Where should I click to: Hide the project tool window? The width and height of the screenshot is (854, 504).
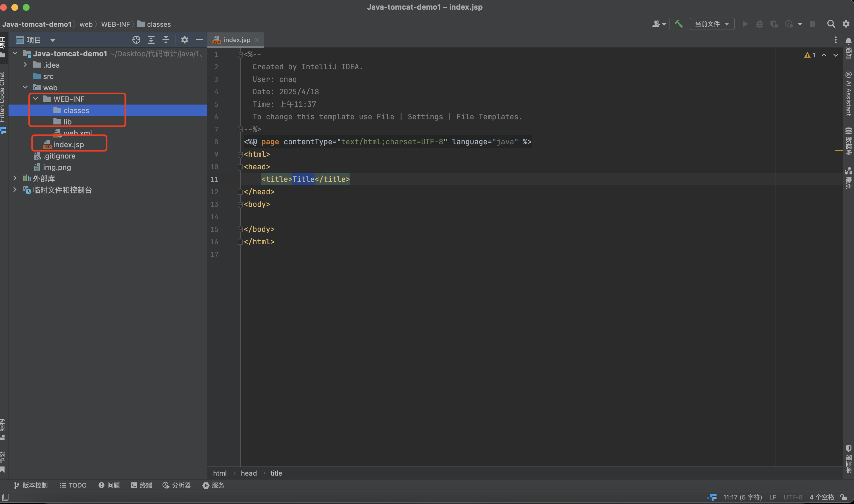(199, 40)
